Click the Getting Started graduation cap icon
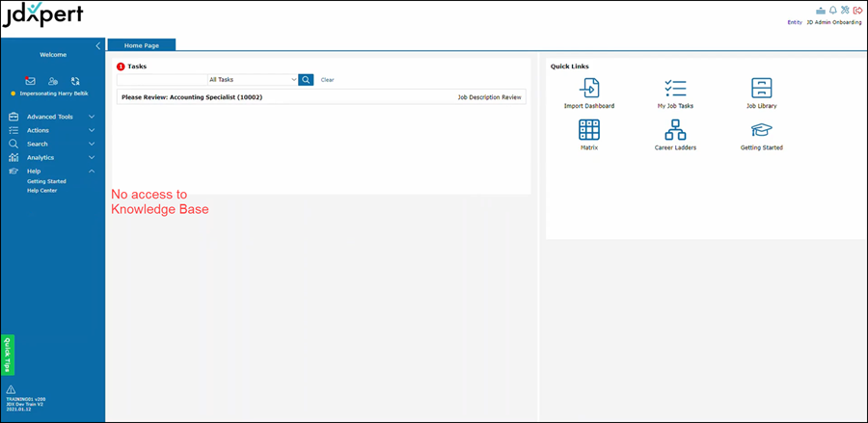The height and width of the screenshot is (423, 868). coord(761,130)
